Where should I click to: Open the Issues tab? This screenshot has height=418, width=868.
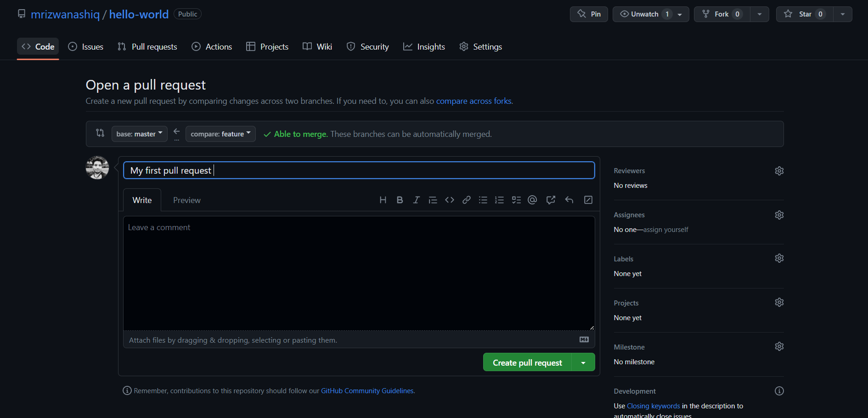pyautogui.click(x=86, y=46)
